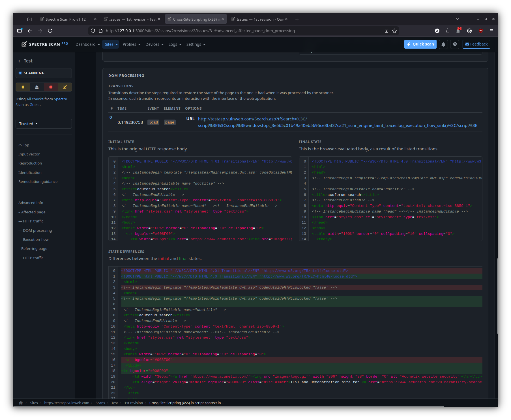Open the new tab plus button
This screenshot has height=420, width=511.
tap(297, 19)
